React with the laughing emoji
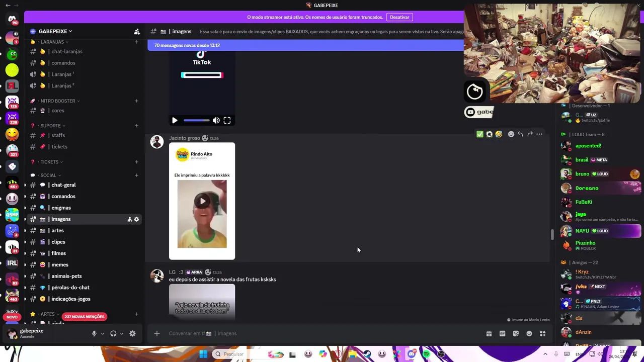 coord(499,134)
